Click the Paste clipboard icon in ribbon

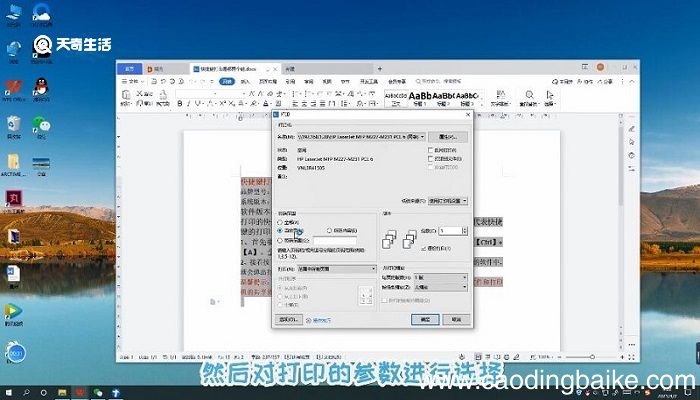(126, 97)
